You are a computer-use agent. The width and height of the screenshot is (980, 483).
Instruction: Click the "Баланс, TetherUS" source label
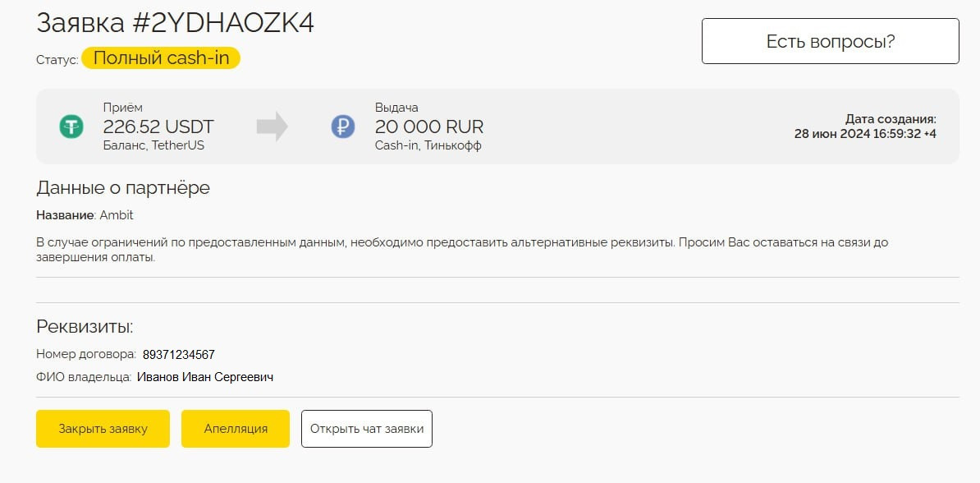coord(153,145)
